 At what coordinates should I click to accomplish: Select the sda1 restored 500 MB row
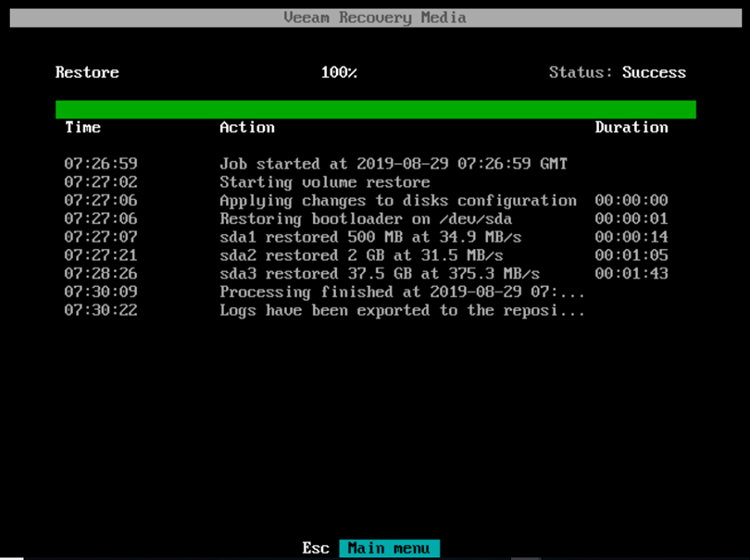pyautogui.click(x=370, y=237)
